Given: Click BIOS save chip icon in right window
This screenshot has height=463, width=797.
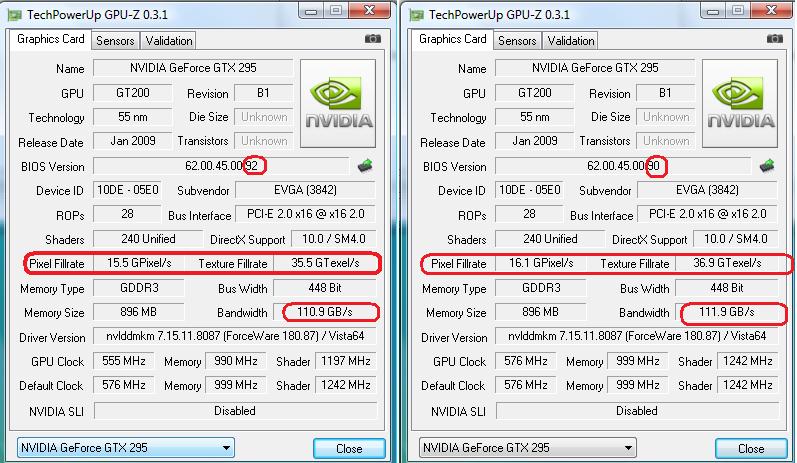Looking at the screenshot, I should [x=767, y=166].
